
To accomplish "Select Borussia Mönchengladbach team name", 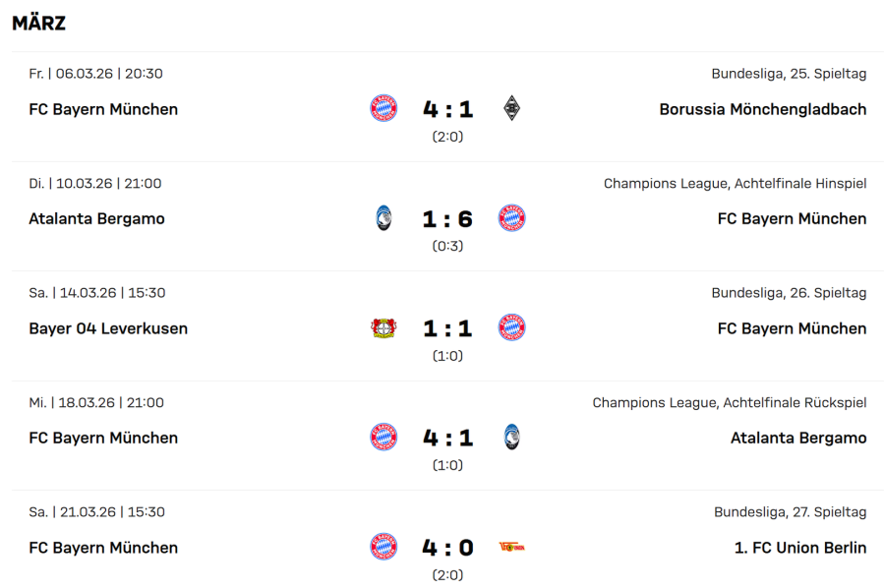I will coord(762,109).
